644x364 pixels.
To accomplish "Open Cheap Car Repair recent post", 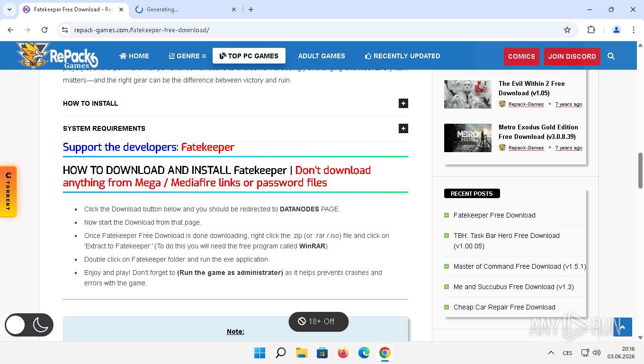I will pos(504,307).
